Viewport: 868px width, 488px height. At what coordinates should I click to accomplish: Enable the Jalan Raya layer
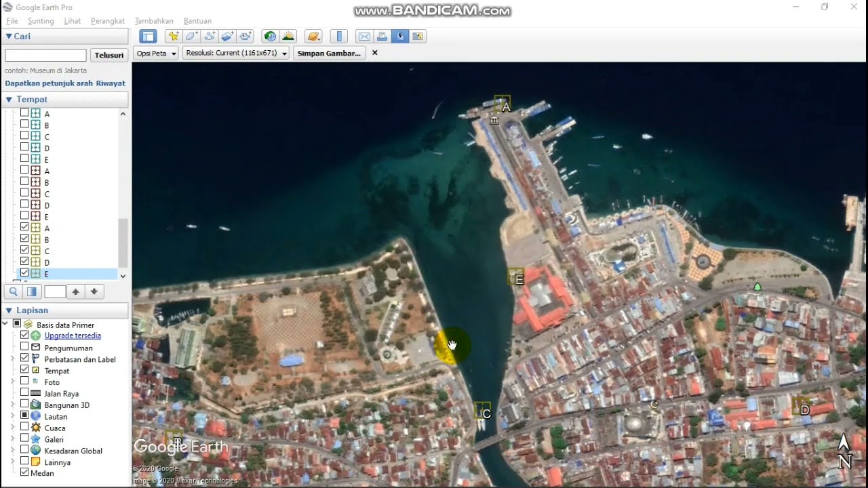24,393
